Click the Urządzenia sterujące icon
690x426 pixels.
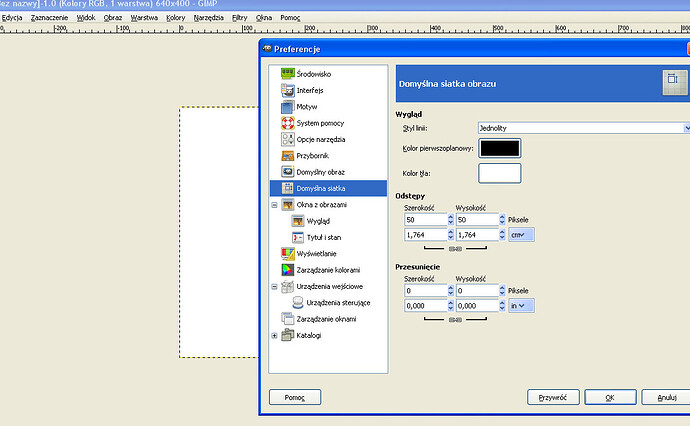click(x=298, y=302)
